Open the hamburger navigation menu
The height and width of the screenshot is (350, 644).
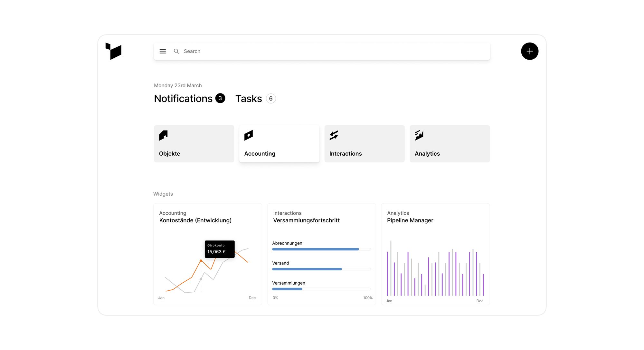pyautogui.click(x=163, y=51)
